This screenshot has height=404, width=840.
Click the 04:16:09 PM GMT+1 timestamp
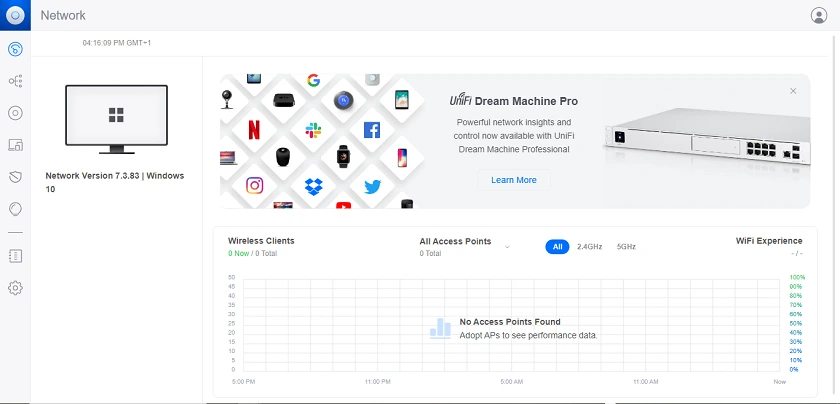tap(117, 42)
